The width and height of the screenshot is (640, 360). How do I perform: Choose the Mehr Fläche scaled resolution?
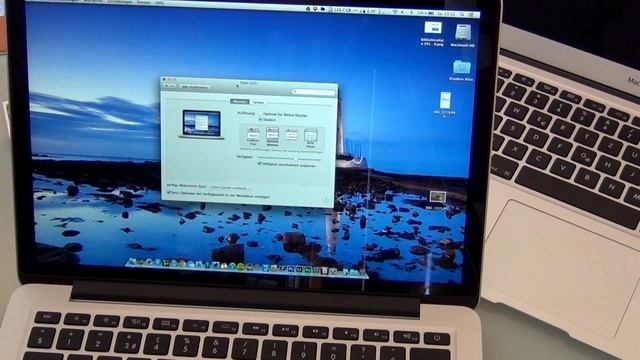coord(311,138)
